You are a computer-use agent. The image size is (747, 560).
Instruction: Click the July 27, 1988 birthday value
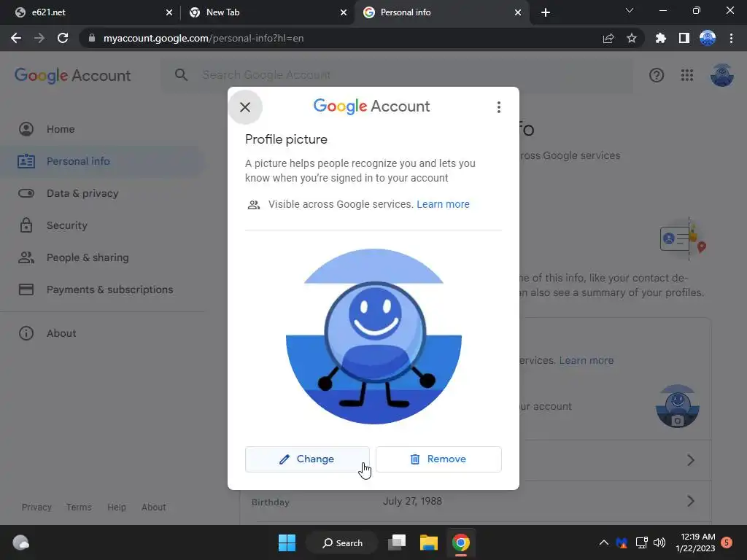[413, 502]
